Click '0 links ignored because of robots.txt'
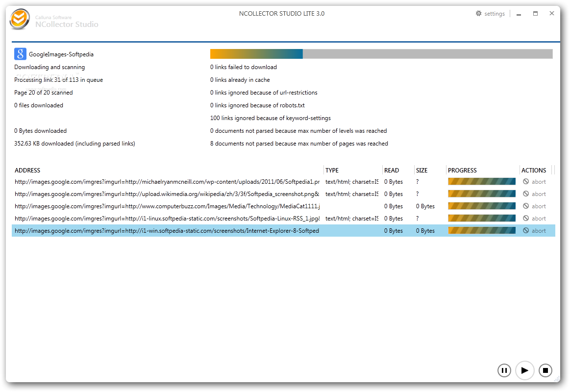The width and height of the screenshot is (570, 392). click(257, 105)
